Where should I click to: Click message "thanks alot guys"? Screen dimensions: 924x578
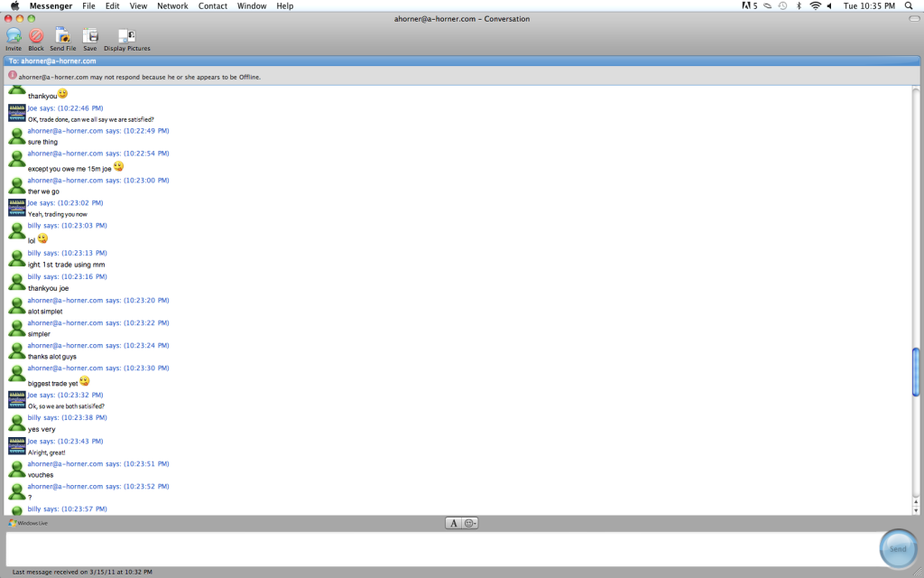[51, 357]
